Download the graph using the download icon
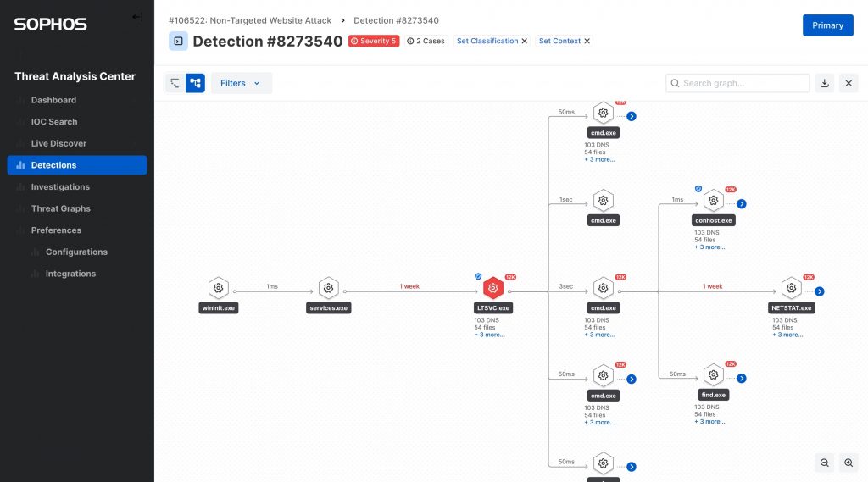868x482 pixels. coord(824,83)
